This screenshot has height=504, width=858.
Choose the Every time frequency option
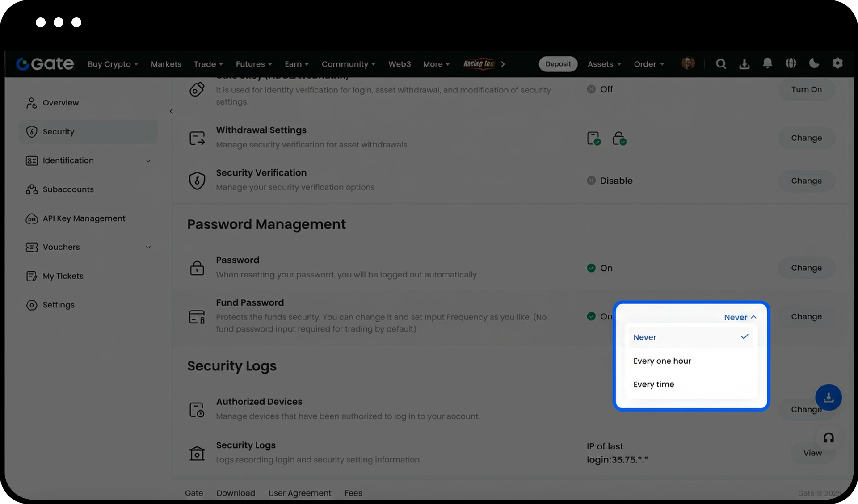(653, 385)
